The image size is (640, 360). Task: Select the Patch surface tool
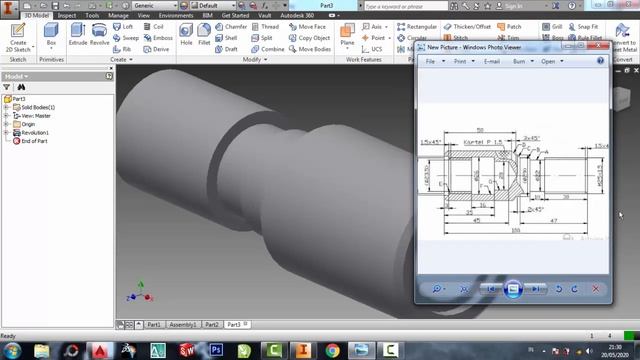pos(509,27)
